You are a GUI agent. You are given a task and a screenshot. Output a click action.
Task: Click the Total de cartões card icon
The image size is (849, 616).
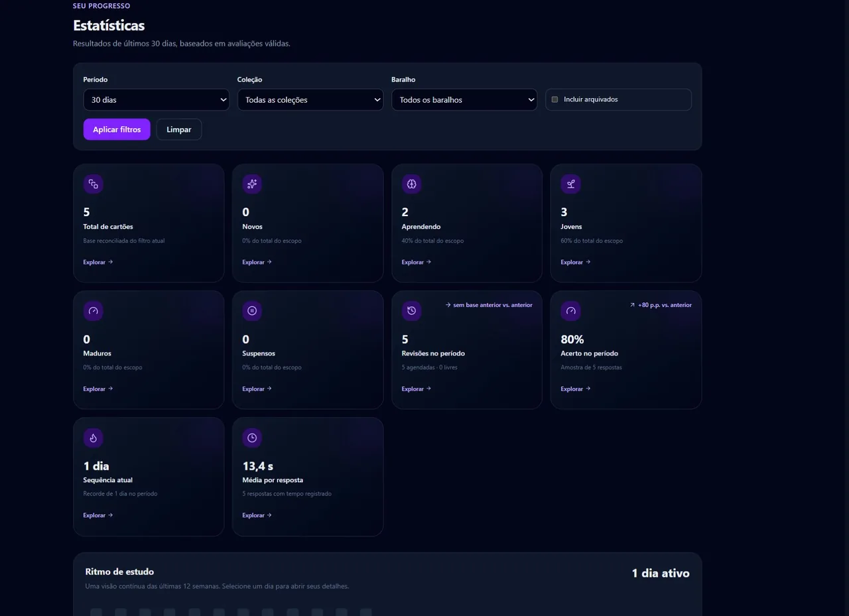94,184
